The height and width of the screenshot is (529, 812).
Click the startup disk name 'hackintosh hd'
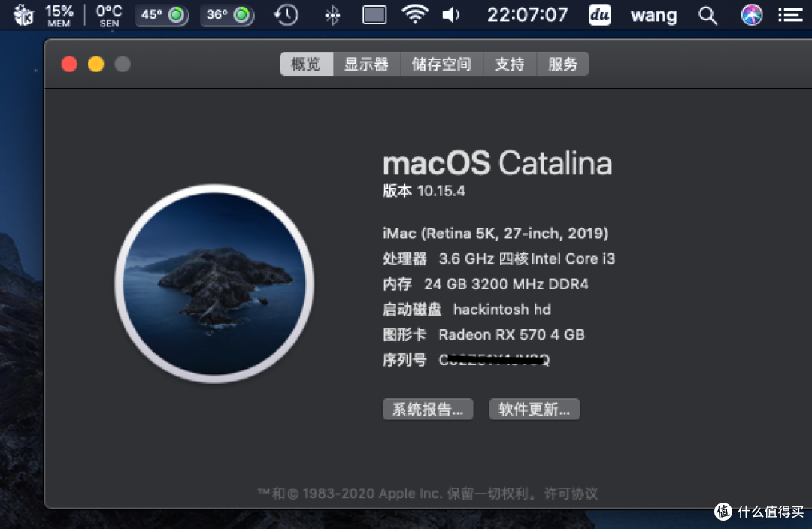tap(501, 310)
